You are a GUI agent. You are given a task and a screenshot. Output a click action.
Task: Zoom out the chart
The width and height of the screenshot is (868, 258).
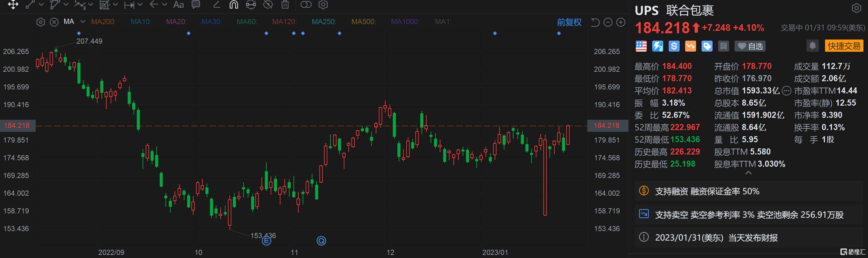click(x=608, y=22)
